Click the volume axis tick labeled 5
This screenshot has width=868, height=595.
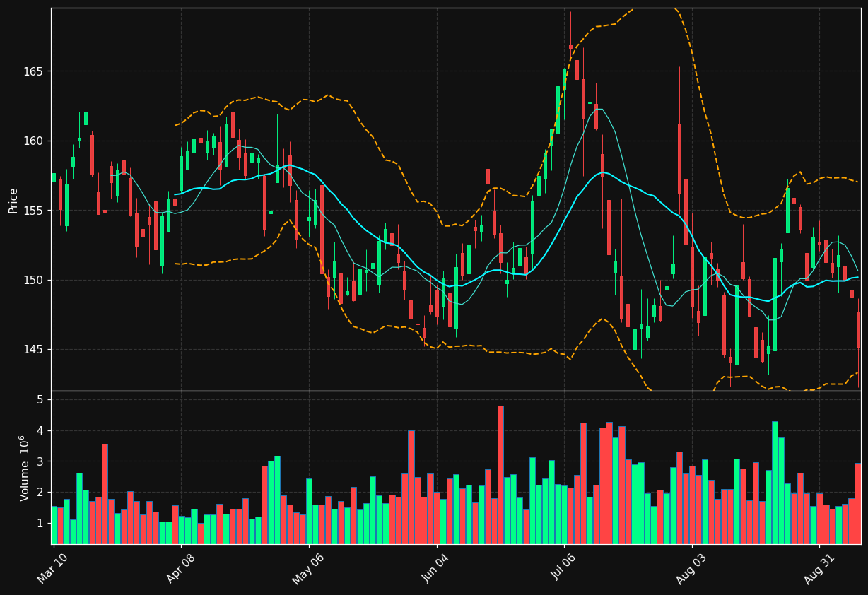pos(40,399)
